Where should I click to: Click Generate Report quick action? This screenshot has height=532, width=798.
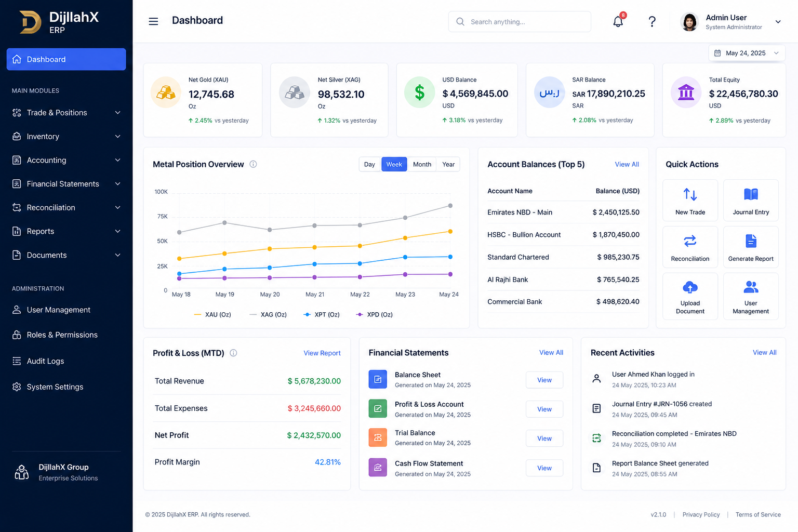(751, 247)
